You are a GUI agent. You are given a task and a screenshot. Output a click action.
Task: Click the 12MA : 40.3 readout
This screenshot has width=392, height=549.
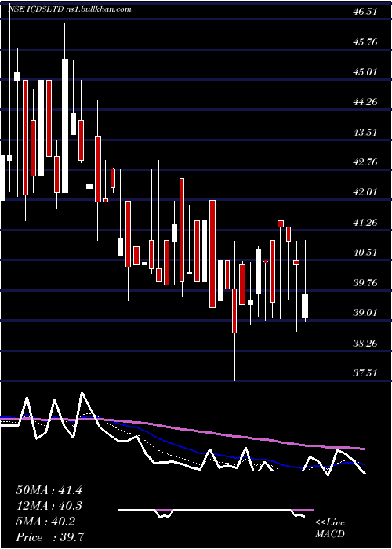coord(49,506)
